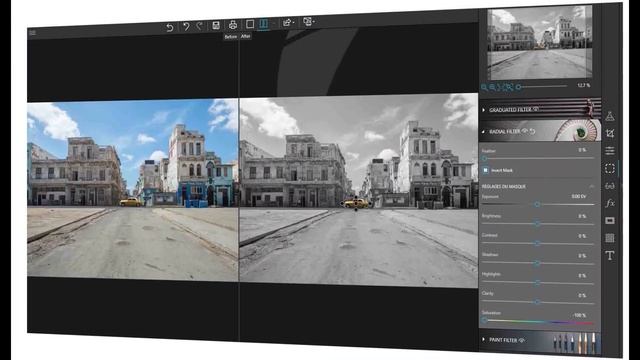Screen dimensions: 640x360
Task: Switch to single image view icon
Action: coord(250,24)
